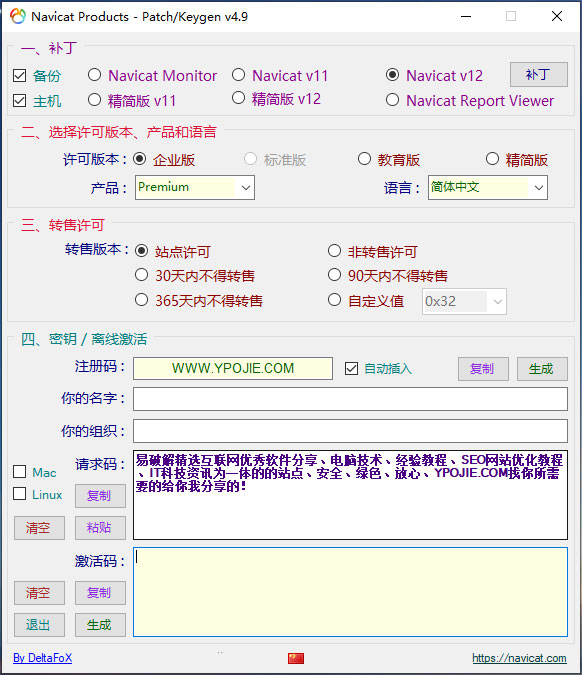Open the By DeltaFoX link
Viewport: 582px width, 675px height.
pyautogui.click(x=43, y=658)
